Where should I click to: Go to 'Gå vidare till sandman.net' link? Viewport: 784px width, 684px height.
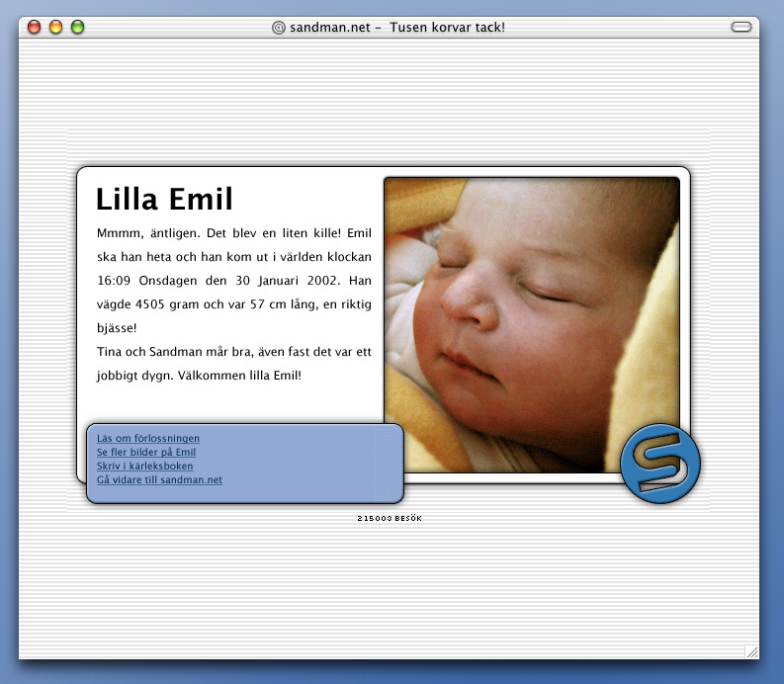click(159, 479)
